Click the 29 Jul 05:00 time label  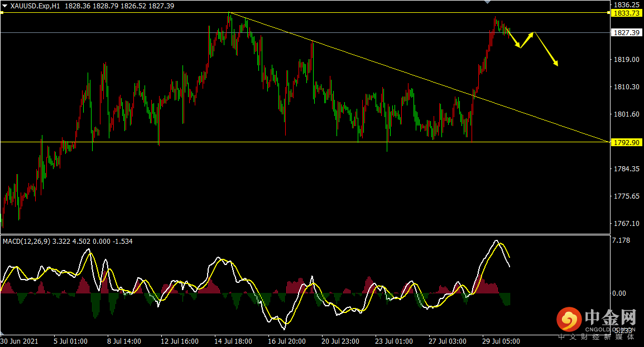pos(501,341)
